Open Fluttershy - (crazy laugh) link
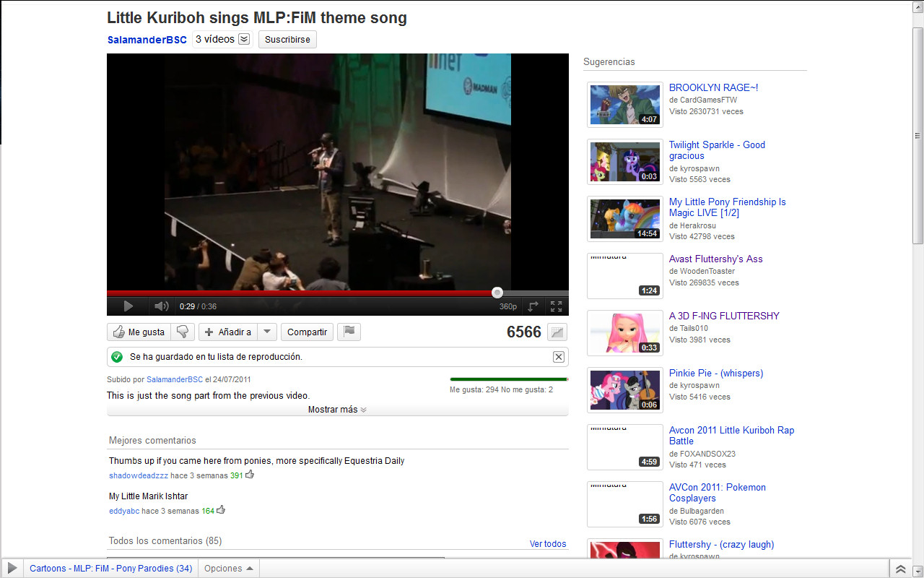Screen dimensions: 924x578 (721, 545)
